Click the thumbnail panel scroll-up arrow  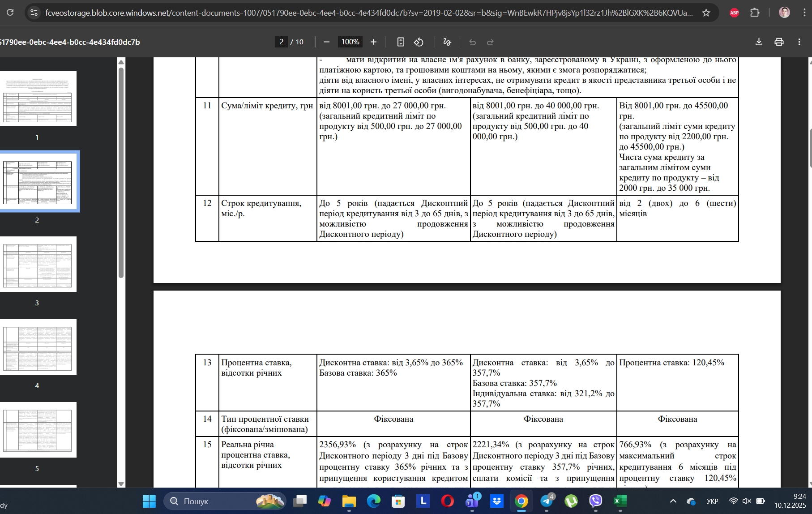[x=121, y=62]
